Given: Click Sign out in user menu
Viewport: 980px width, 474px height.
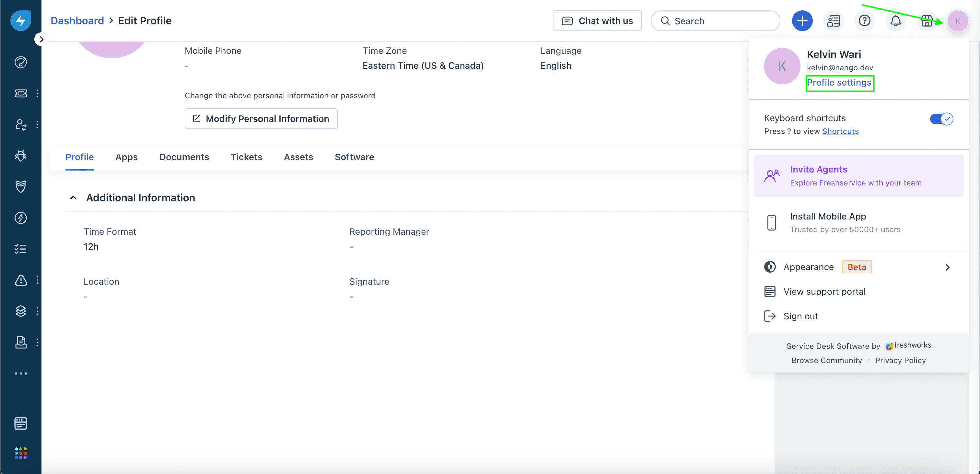Looking at the screenshot, I should coord(800,316).
